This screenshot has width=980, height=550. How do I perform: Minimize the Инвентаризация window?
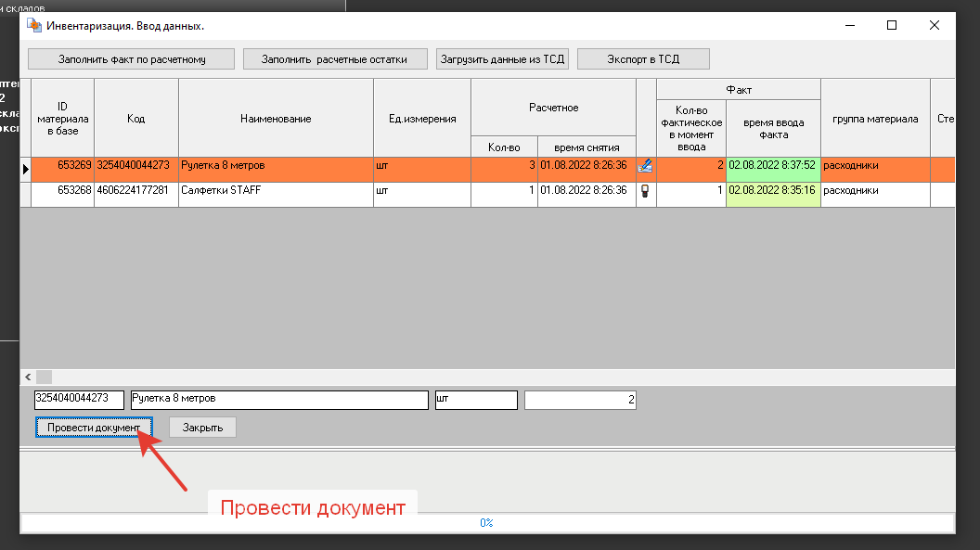pyautogui.click(x=849, y=26)
